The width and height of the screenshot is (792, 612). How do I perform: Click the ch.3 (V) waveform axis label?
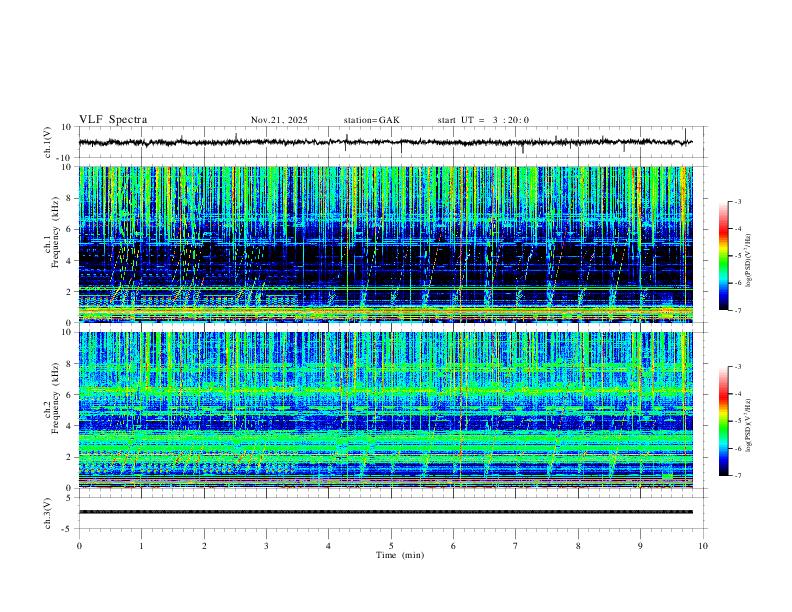(x=48, y=513)
